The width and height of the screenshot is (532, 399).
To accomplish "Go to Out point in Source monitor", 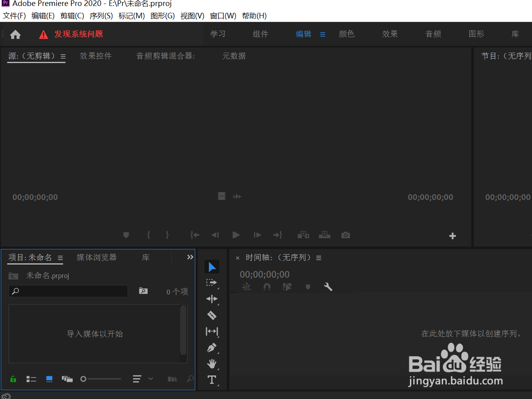I will coord(278,235).
